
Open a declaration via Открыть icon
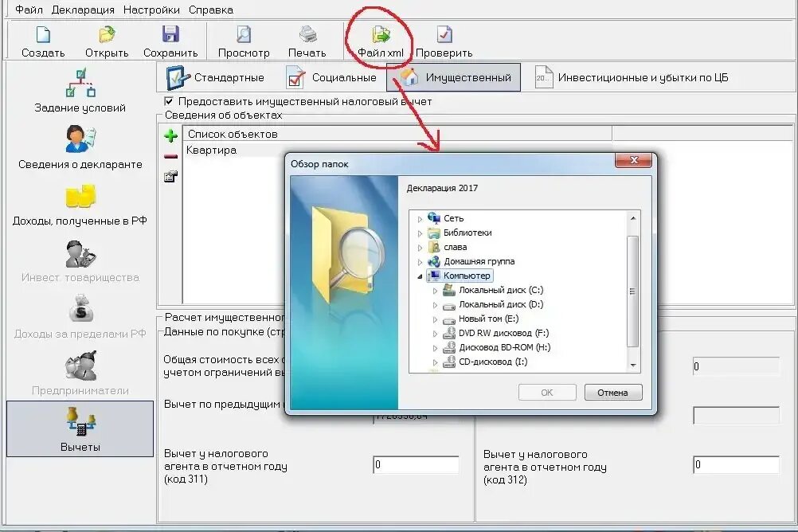point(107,41)
